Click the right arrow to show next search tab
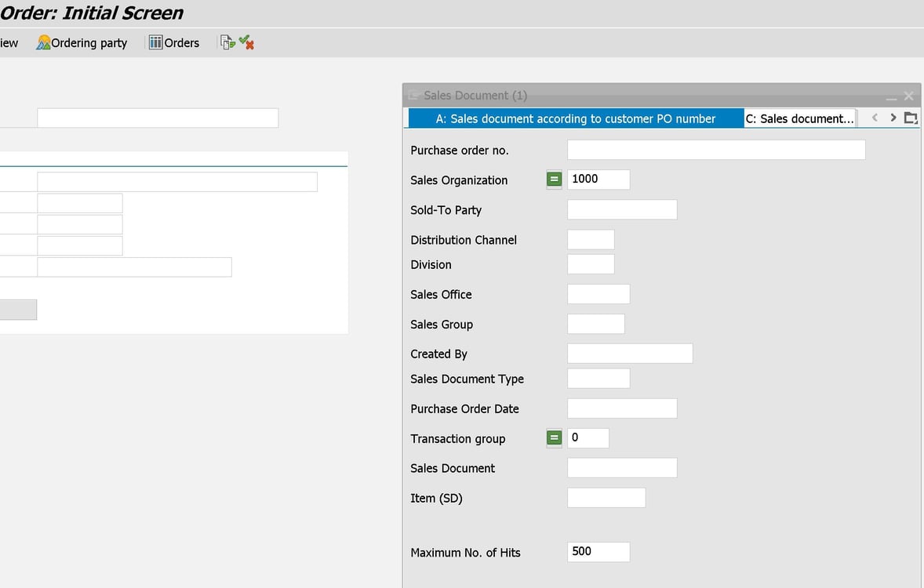The height and width of the screenshot is (588, 924). point(893,118)
